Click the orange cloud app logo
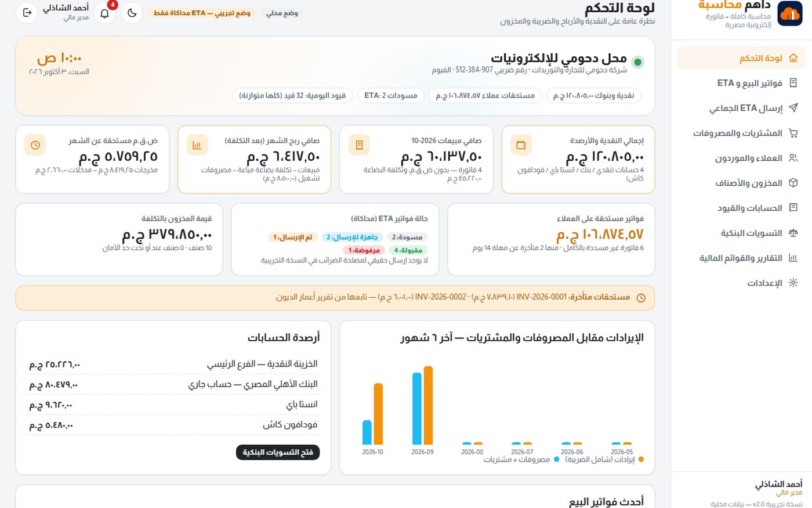The height and width of the screenshot is (508, 812). coord(790,14)
